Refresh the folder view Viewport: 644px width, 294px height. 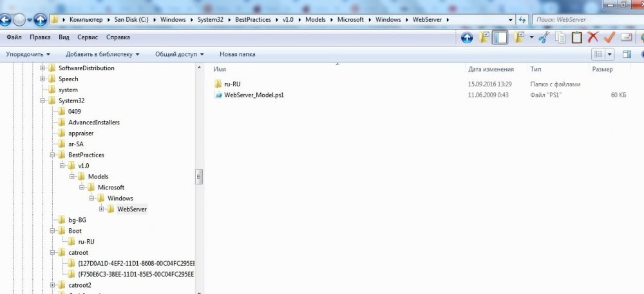click(x=522, y=19)
